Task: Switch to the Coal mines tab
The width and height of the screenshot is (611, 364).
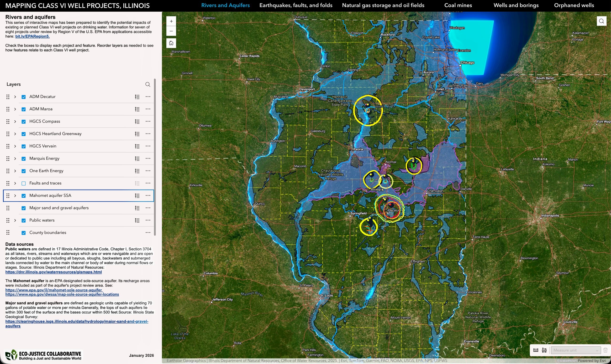Action: (x=458, y=5)
